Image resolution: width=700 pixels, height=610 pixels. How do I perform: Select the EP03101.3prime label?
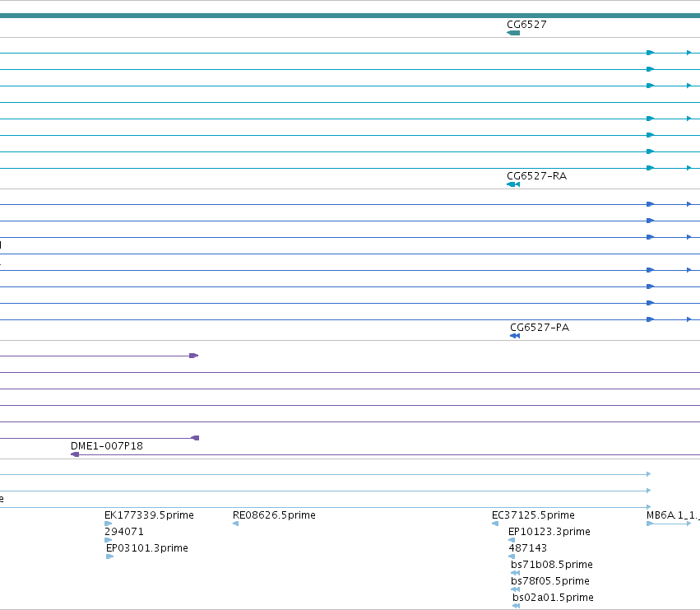(x=147, y=548)
